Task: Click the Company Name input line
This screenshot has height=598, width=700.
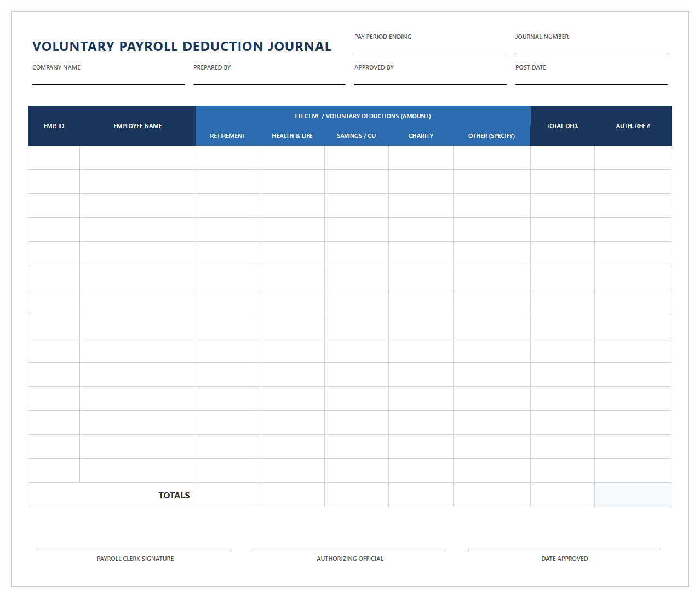Action: point(108,79)
